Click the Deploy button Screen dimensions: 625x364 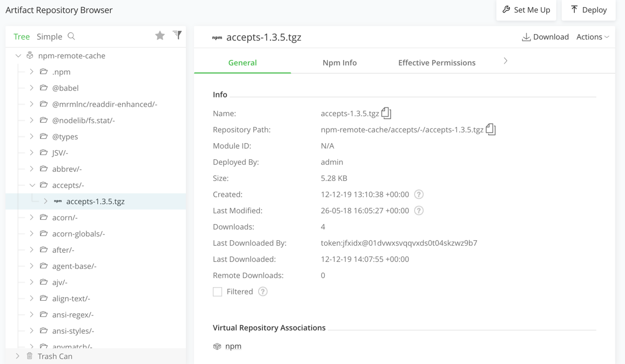click(x=588, y=10)
